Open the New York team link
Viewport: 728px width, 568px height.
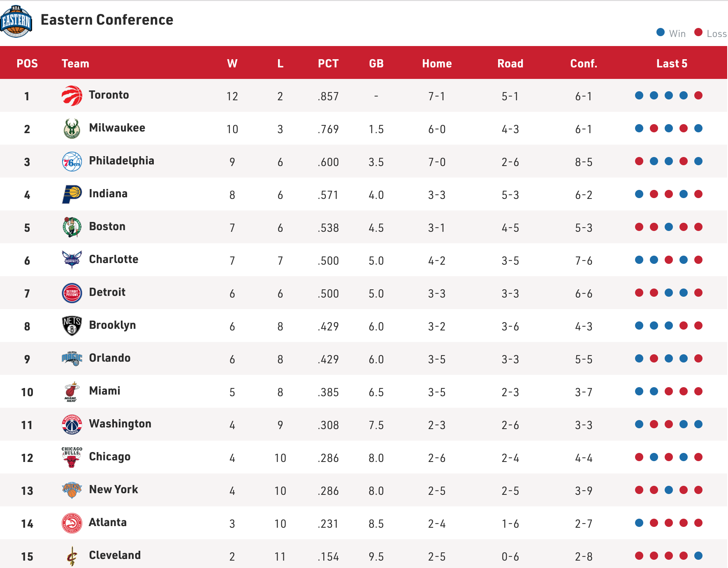(114, 489)
